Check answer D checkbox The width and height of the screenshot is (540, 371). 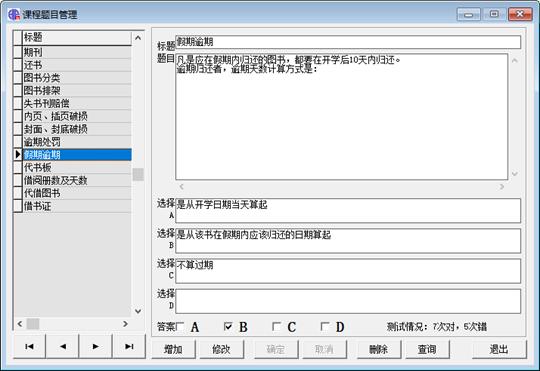tap(325, 326)
